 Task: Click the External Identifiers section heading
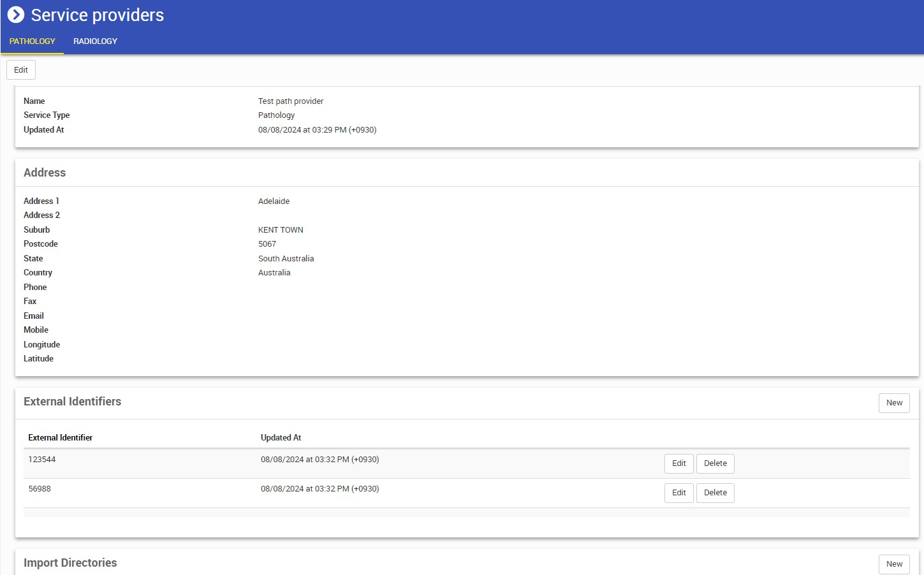click(x=73, y=402)
